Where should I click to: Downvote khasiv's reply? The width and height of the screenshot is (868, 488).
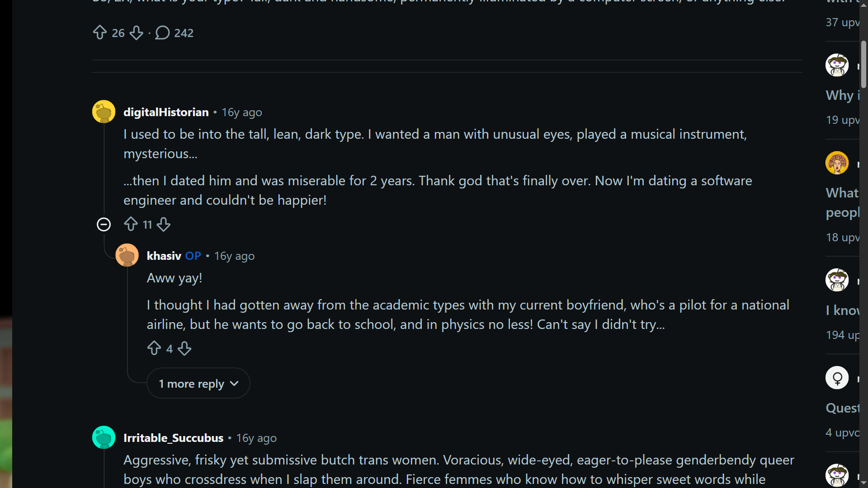[184, 348]
